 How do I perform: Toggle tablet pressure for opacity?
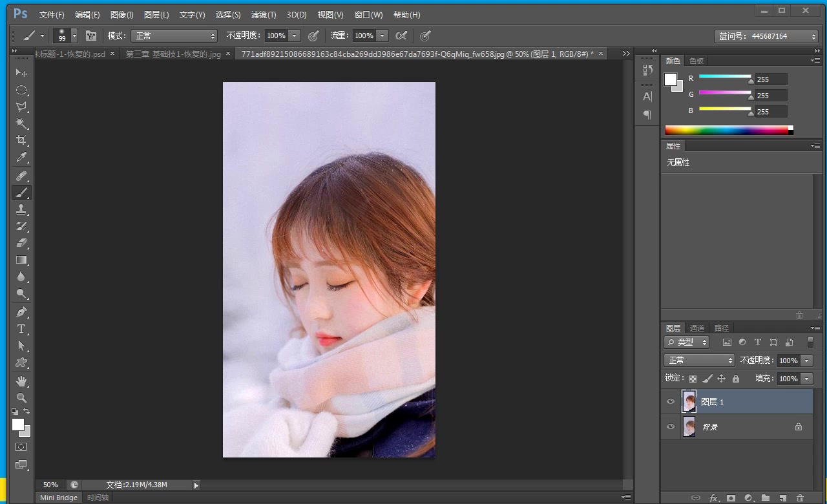pos(313,36)
